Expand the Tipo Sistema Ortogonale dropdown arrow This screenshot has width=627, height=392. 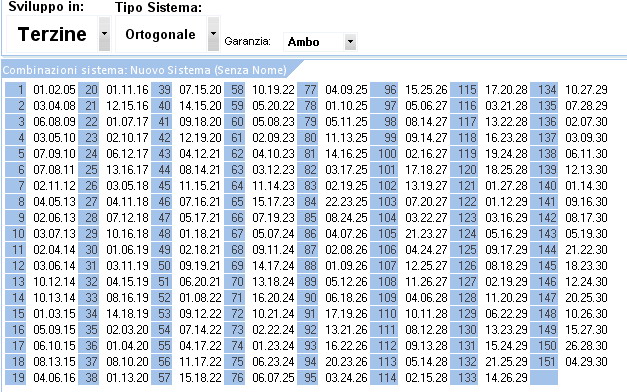tap(213, 34)
